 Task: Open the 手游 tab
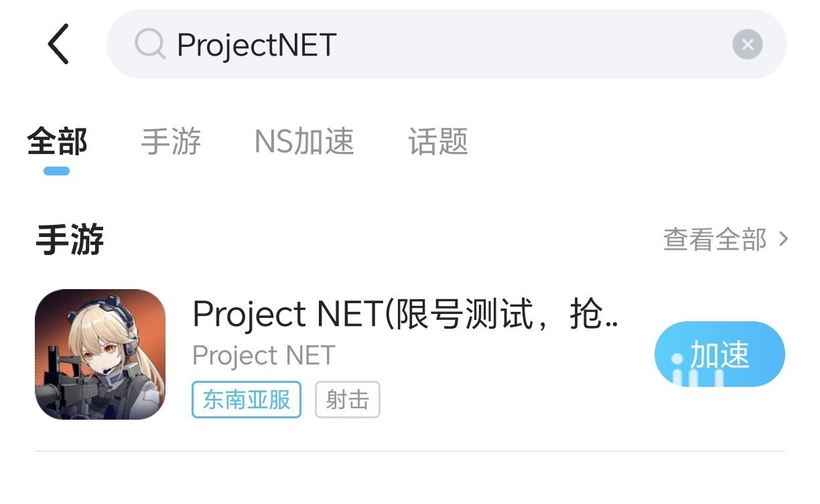tap(171, 142)
